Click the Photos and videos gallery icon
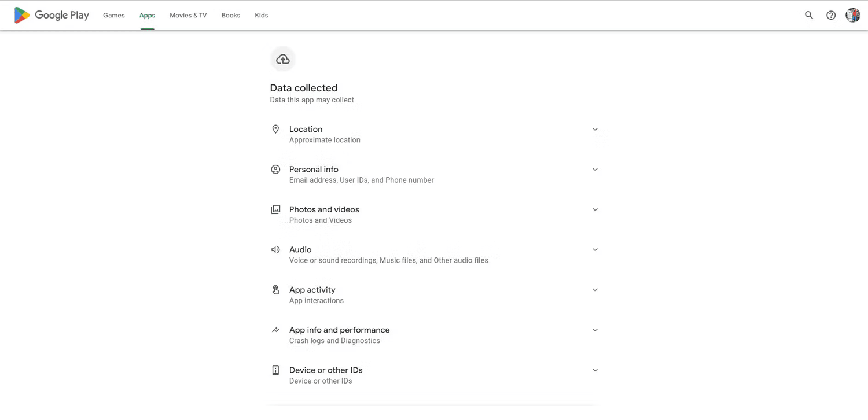 click(x=275, y=209)
